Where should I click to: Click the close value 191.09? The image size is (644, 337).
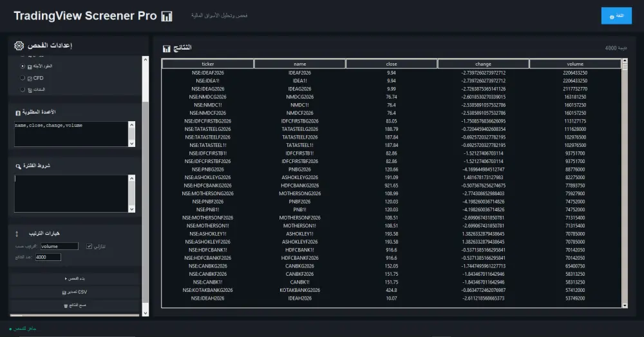[392, 178]
